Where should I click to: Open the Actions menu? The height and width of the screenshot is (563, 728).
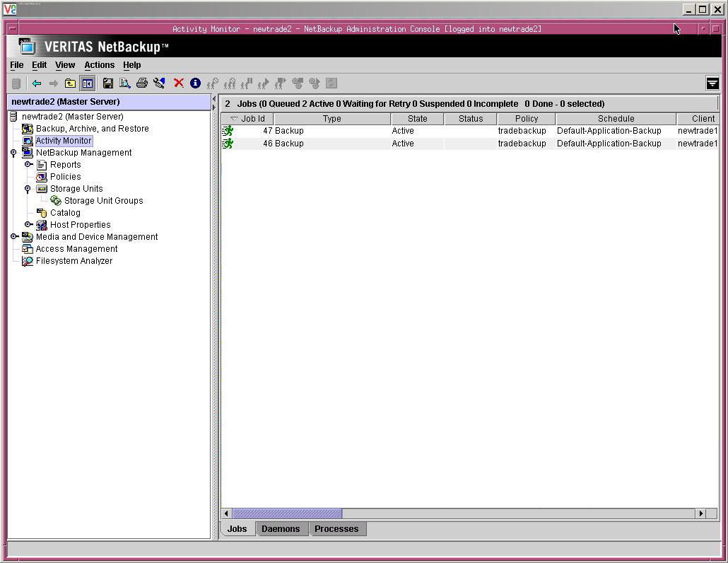point(99,65)
